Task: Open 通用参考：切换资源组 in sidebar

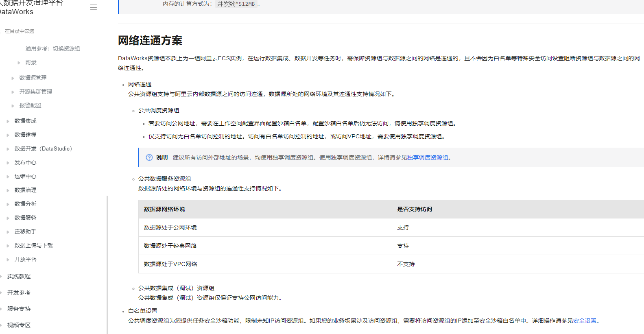Action: (52, 48)
